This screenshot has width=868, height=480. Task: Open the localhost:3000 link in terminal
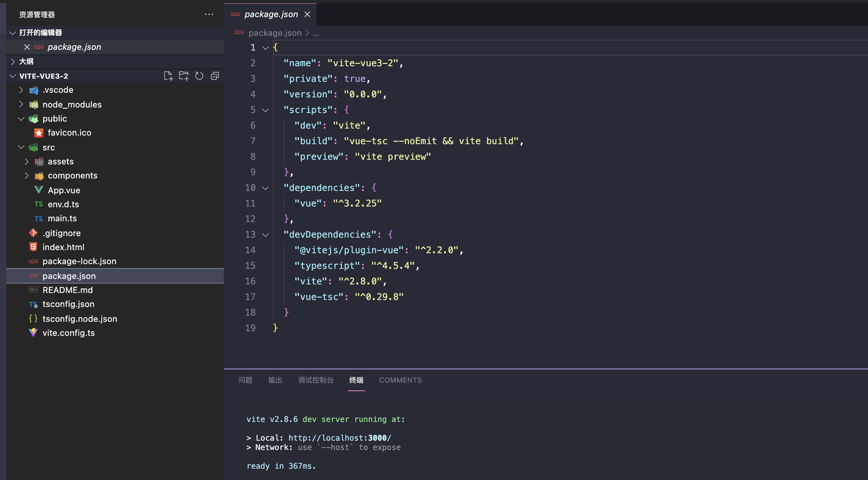[x=339, y=438]
